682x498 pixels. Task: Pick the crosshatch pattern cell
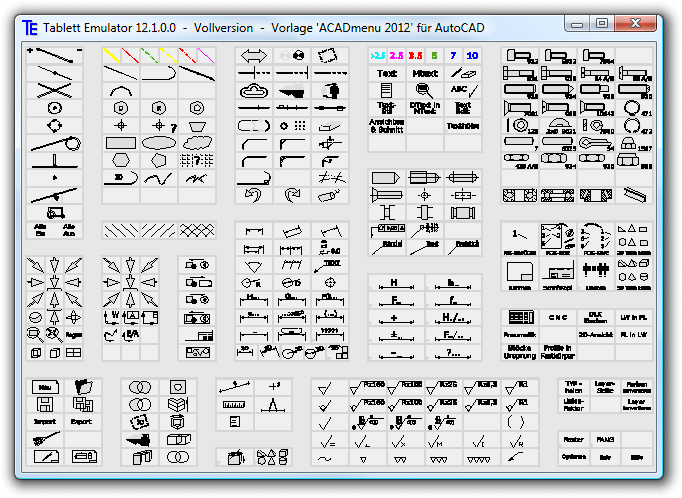[x=197, y=230]
